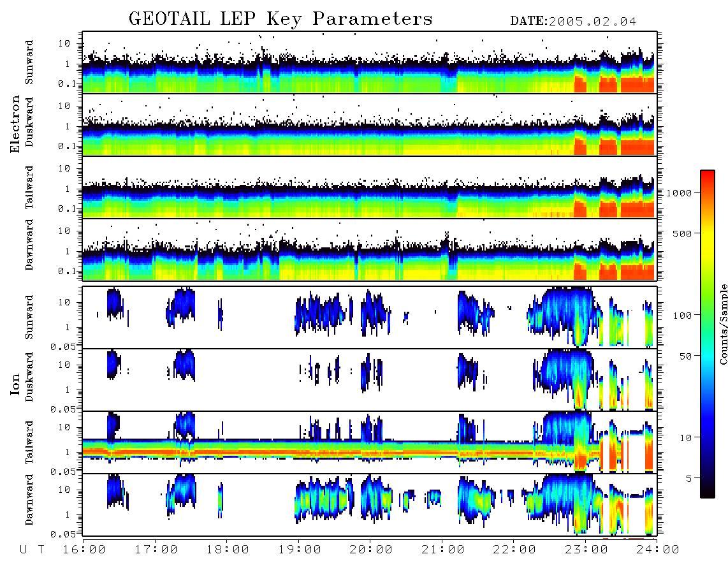
Task: Select the Ion "Duskward" panel label
Action: 29,377
